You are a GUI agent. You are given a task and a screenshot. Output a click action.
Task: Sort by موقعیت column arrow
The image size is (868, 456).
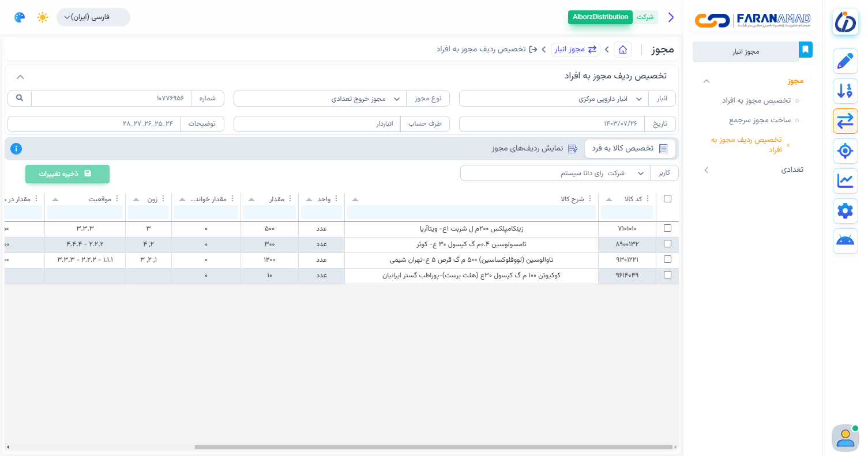(55, 199)
